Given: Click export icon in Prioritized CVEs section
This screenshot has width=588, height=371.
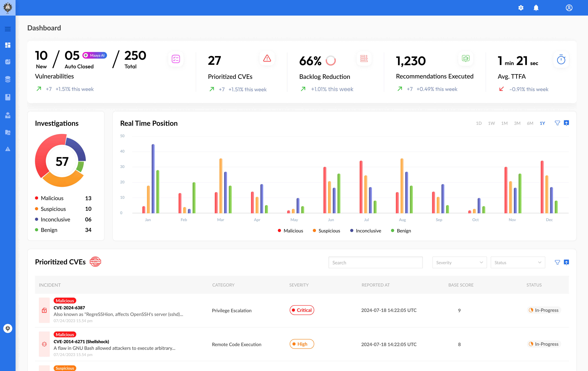Looking at the screenshot, I should (566, 263).
